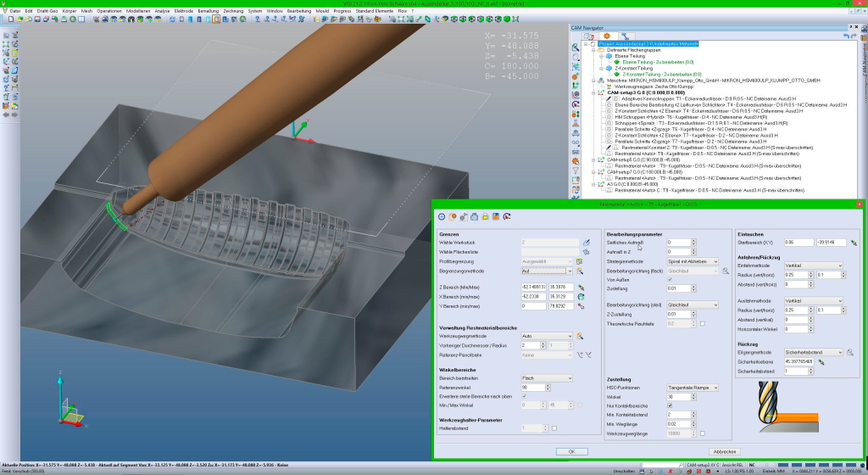Click the Min. Kontaktabstand field

coord(678,415)
